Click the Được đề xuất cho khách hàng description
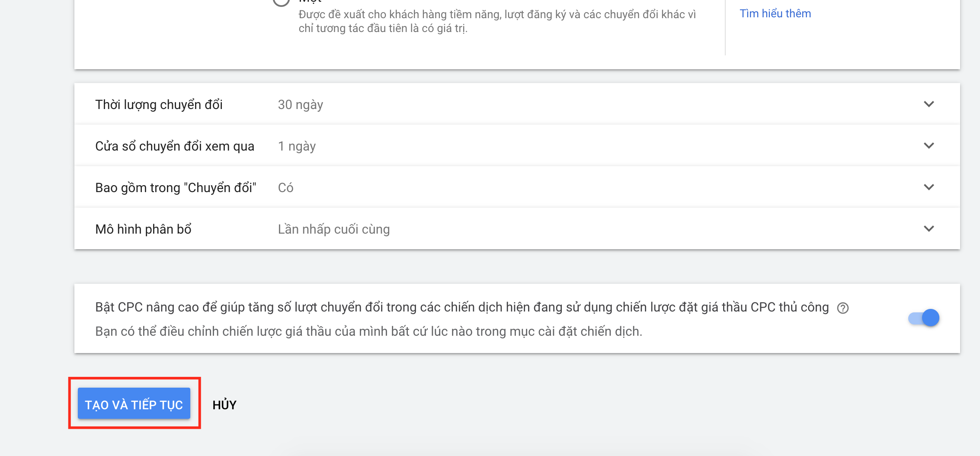The height and width of the screenshot is (456, 980). pos(497,21)
